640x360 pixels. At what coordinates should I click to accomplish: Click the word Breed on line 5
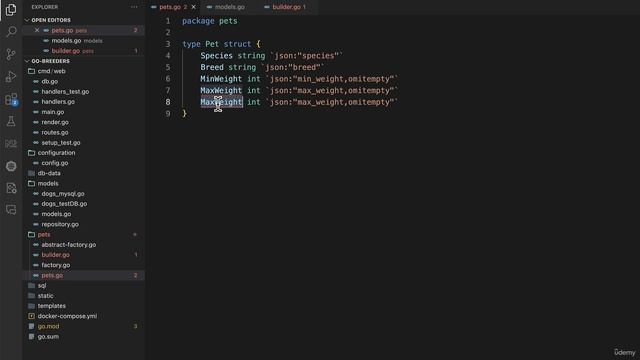pos(212,67)
